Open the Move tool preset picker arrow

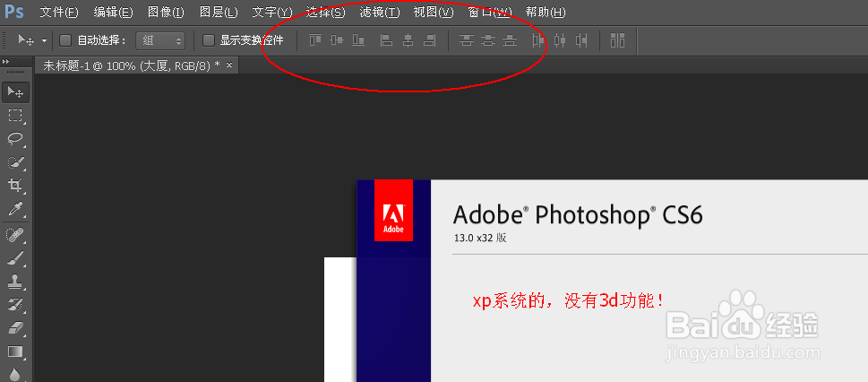click(44, 40)
